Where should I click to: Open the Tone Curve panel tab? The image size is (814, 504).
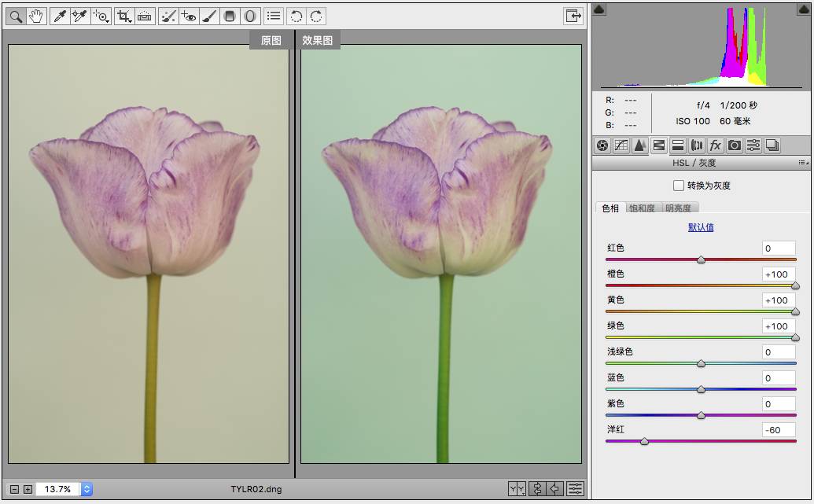click(x=621, y=145)
